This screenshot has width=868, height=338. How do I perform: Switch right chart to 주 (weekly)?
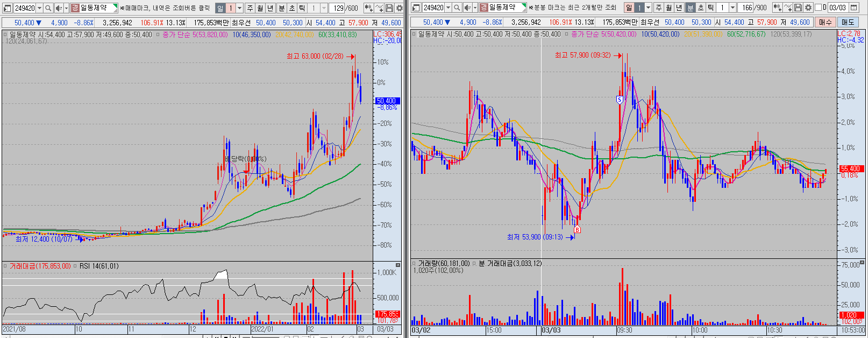(x=658, y=8)
